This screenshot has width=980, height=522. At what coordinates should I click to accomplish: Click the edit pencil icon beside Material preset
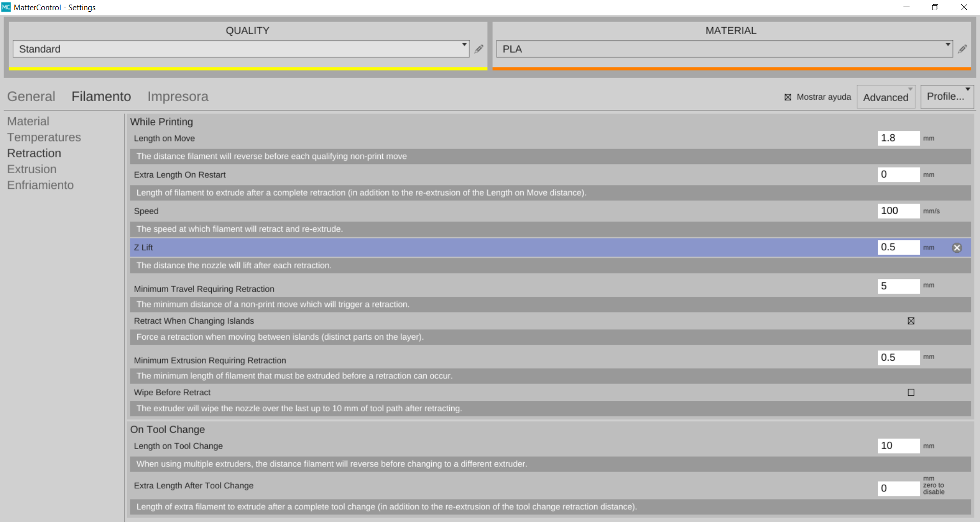point(962,49)
